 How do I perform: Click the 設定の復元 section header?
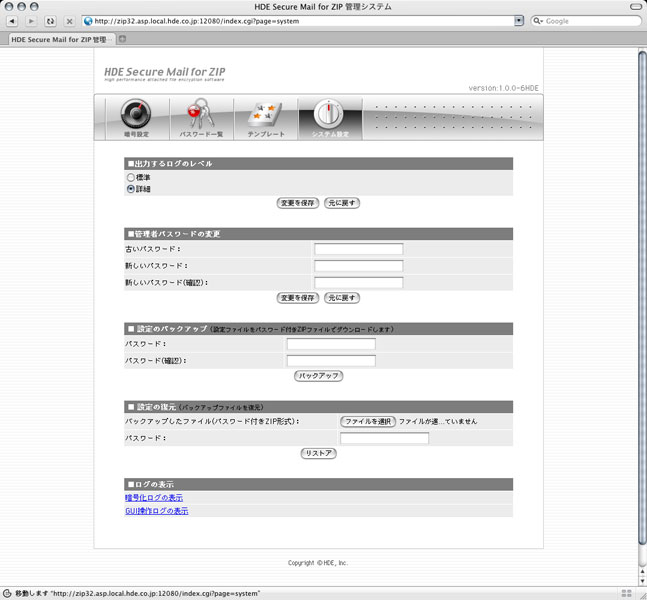pyautogui.click(x=318, y=407)
